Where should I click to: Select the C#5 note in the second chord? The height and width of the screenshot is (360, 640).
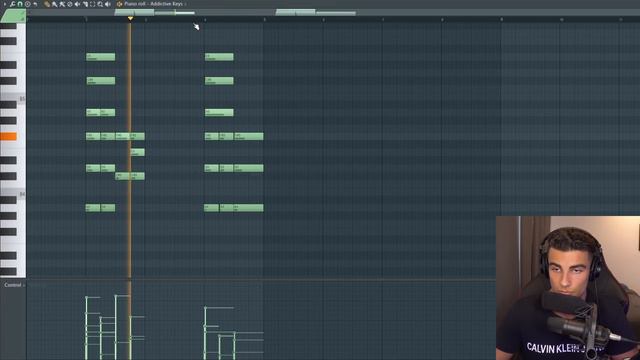(219, 80)
